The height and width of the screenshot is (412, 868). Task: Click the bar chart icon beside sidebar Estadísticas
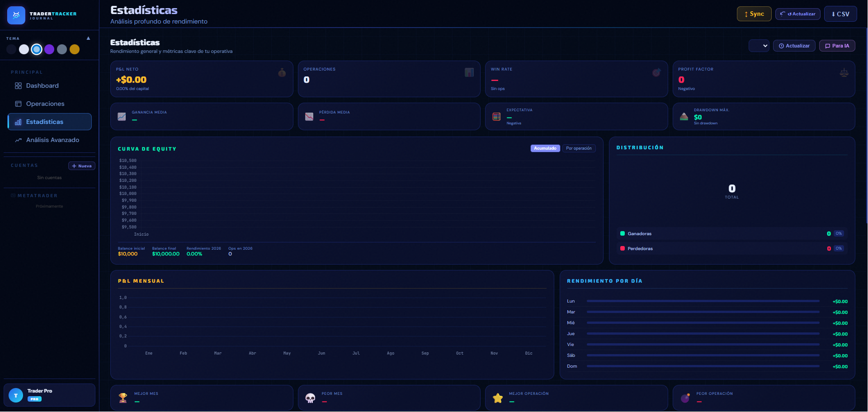18,122
